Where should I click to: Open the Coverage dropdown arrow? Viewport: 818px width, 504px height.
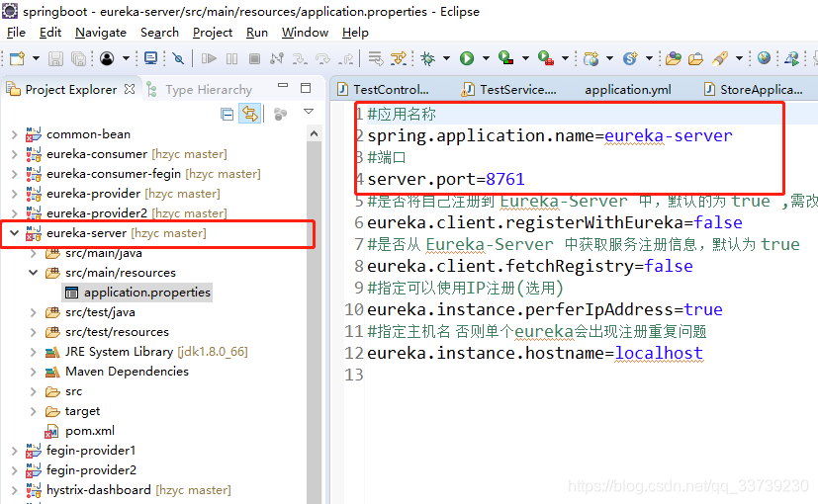pyautogui.click(x=526, y=58)
